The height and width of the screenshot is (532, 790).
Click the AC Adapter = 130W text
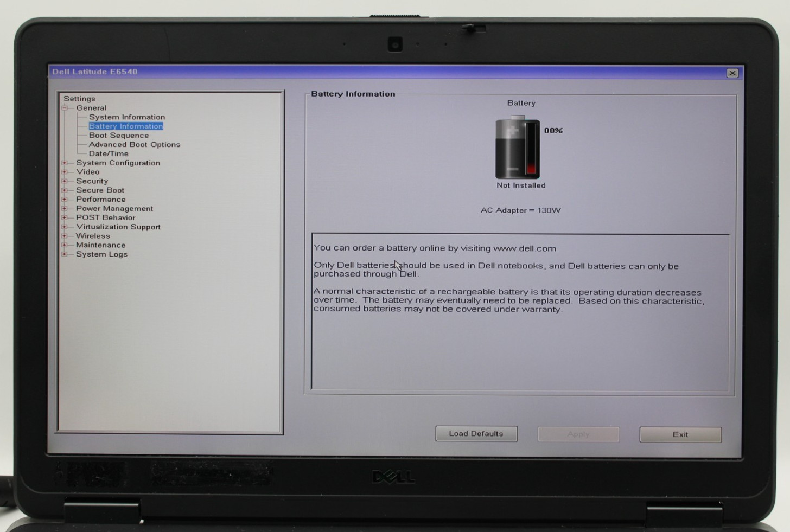pos(521,210)
